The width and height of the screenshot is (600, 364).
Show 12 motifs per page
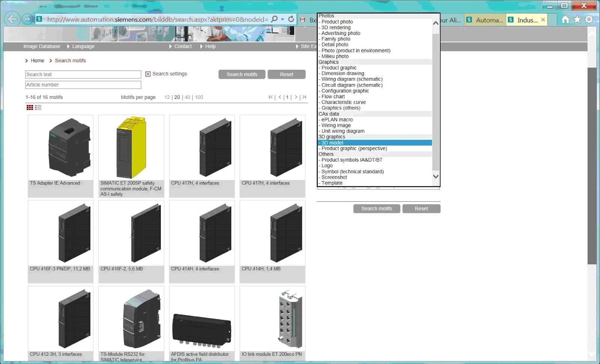(x=167, y=97)
